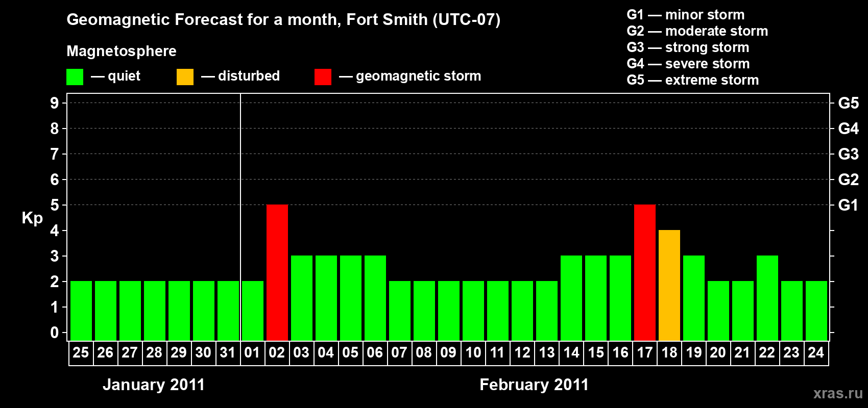Click the Kp value 5 on the axis
The height and width of the screenshot is (408, 868).
(x=55, y=205)
